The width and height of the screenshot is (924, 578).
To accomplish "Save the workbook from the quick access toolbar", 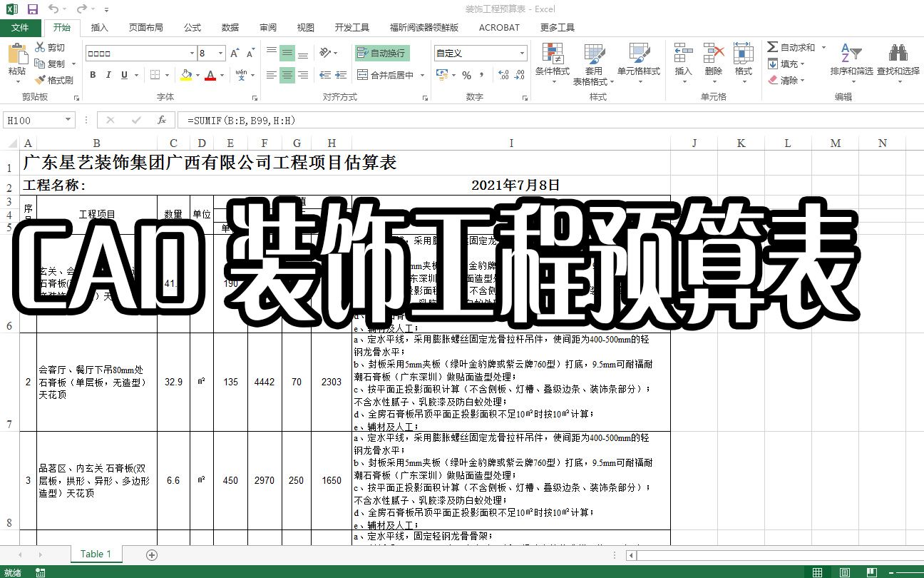I will tap(32, 9).
